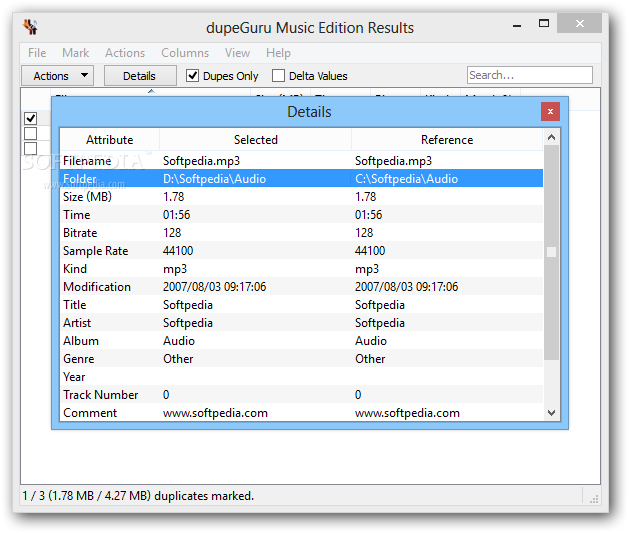The height and width of the screenshot is (533, 629).
Task: Select the Comment attribute row
Action: [x=302, y=413]
